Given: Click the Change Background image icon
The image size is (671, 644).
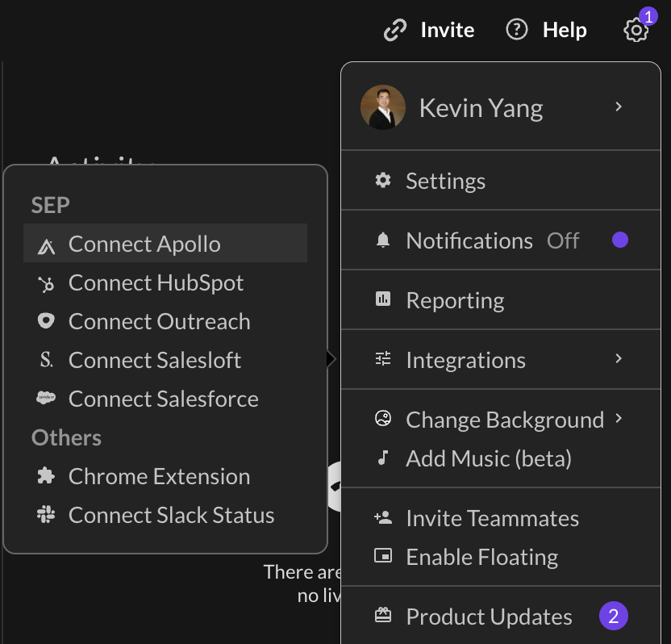Looking at the screenshot, I should [382, 418].
